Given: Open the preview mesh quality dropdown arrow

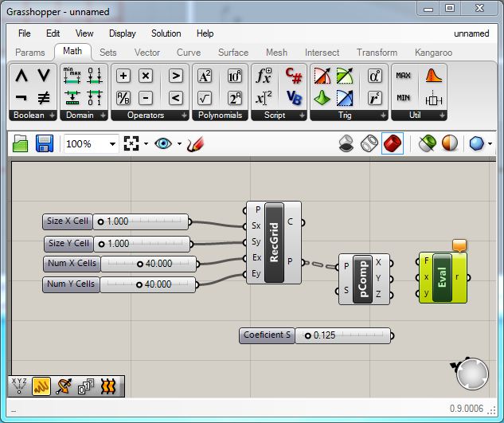Looking at the screenshot, I should tap(490, 143).
